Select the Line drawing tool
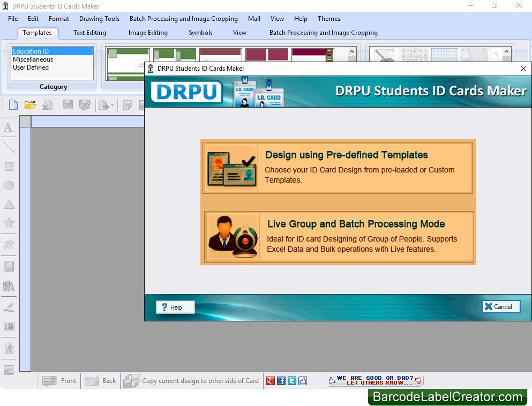The image size is (532, 406). [x=9, y=147]
